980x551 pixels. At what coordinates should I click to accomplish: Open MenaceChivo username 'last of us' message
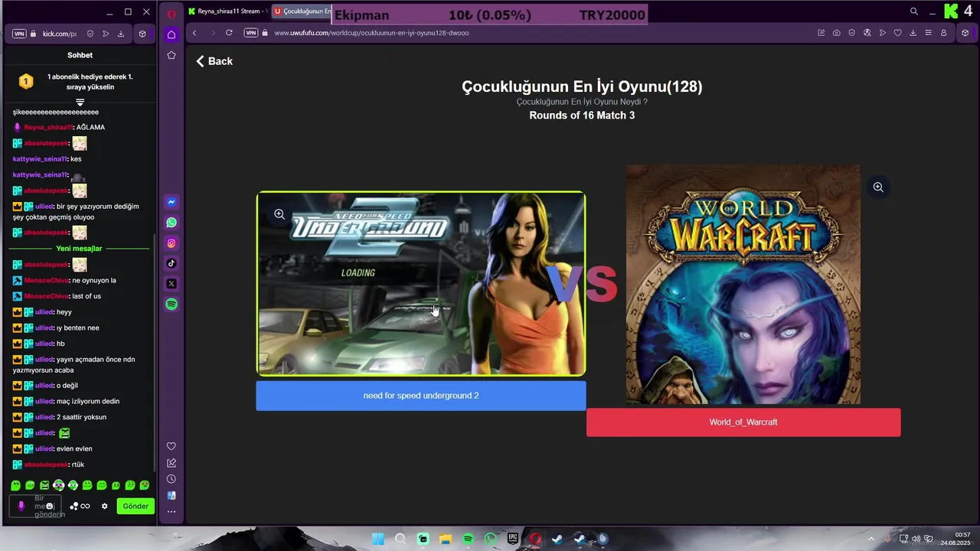pyautogui.click(x=47, y=296)
